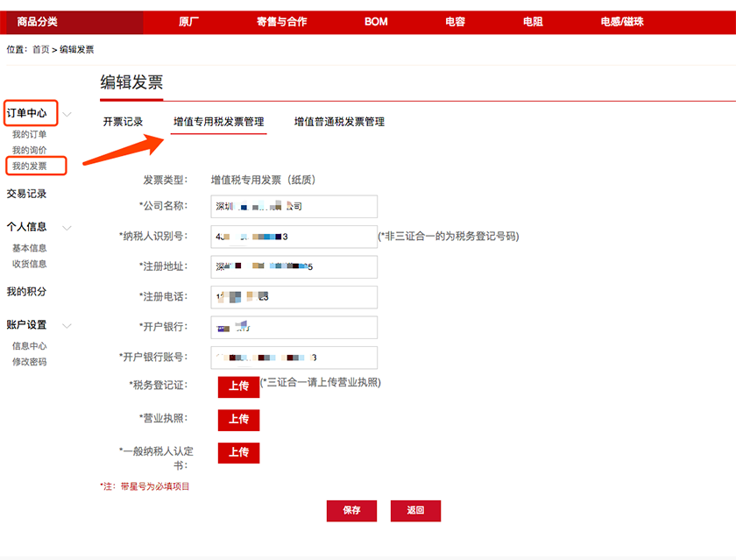
Task: Upload 营业执照 document
Action: [238, 420]
